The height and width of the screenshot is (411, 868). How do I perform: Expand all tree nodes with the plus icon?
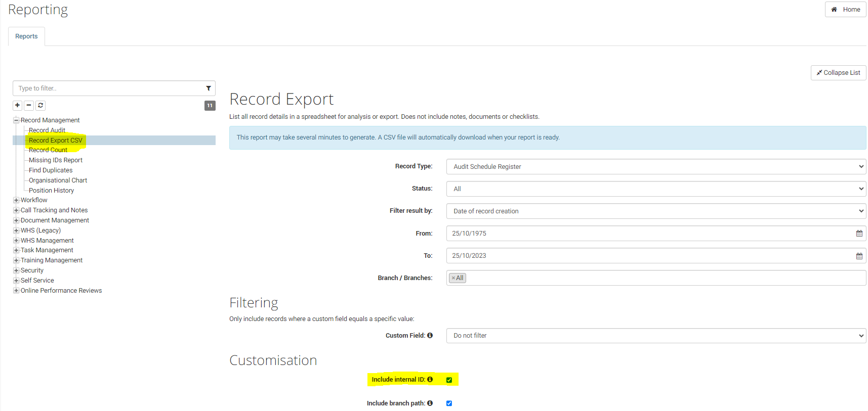click(17, 105)
